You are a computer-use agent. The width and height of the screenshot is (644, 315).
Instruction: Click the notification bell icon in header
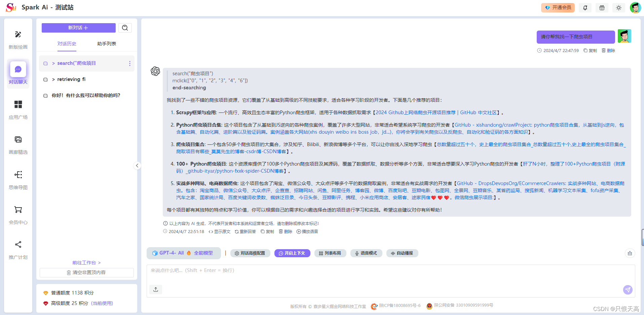(585, 7)
